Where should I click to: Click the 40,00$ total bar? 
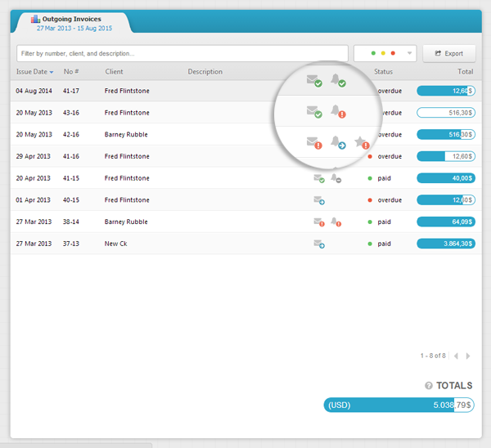pos(445,178)
